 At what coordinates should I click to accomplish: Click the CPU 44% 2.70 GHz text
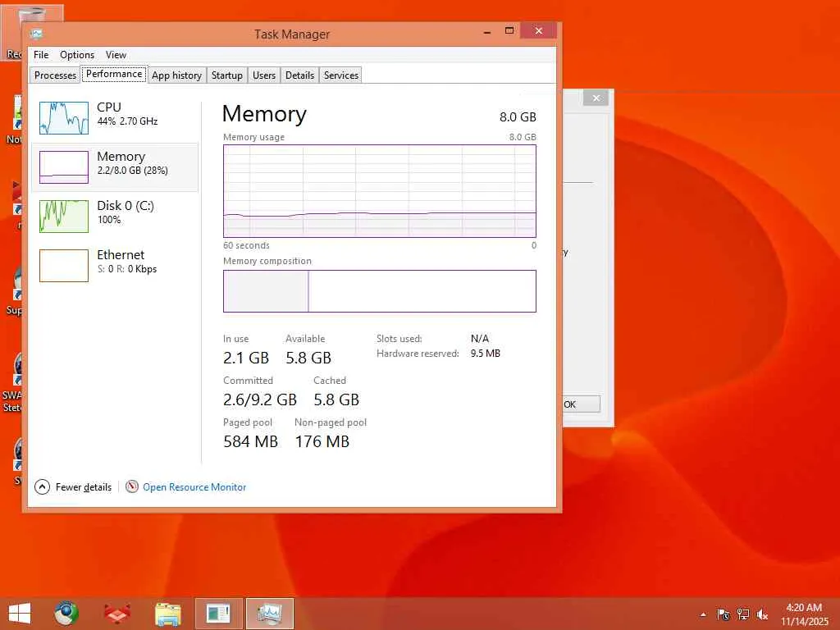click(x=127, y=121)
